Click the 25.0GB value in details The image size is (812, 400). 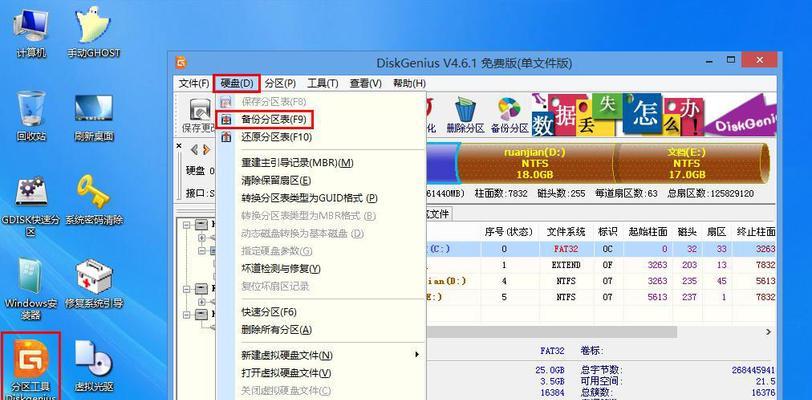[x=549, y=370]
